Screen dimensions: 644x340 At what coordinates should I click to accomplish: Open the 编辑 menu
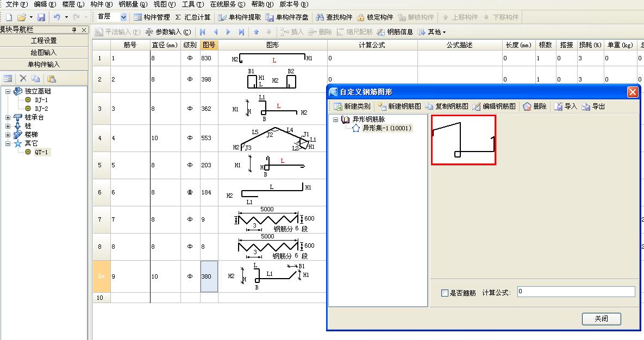point(45,4)
